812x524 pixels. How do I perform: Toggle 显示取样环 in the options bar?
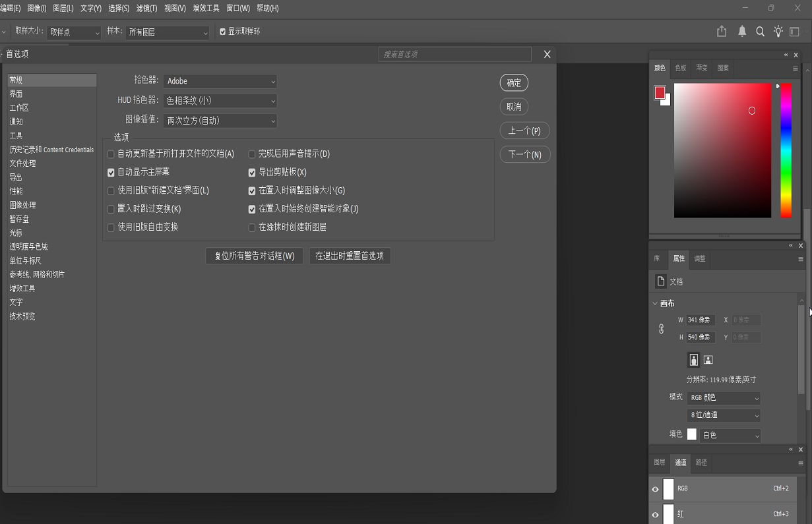(222, 30)
